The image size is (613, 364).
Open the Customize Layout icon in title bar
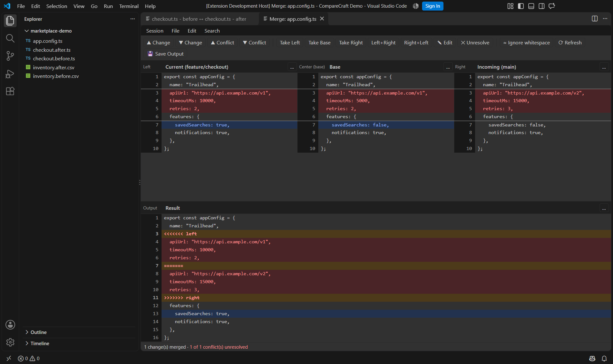point(510,6)
